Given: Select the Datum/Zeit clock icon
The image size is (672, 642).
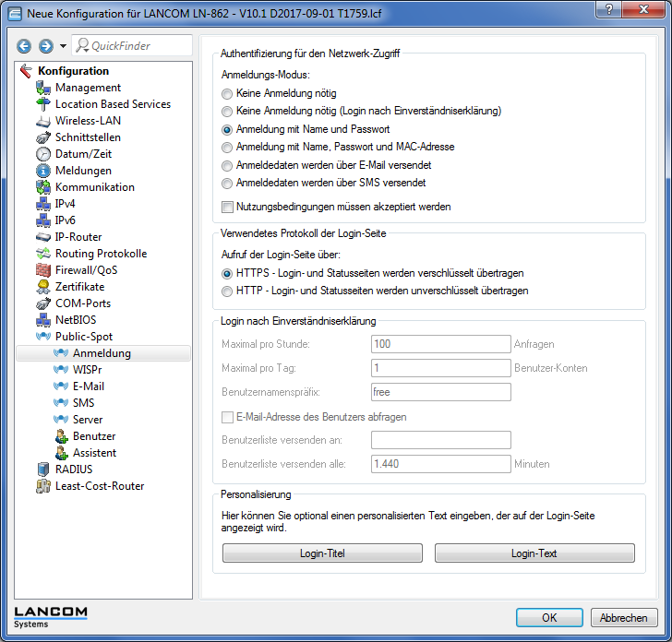Looking at the screenshot, I should pyautogui.click(x=42, y=154).
